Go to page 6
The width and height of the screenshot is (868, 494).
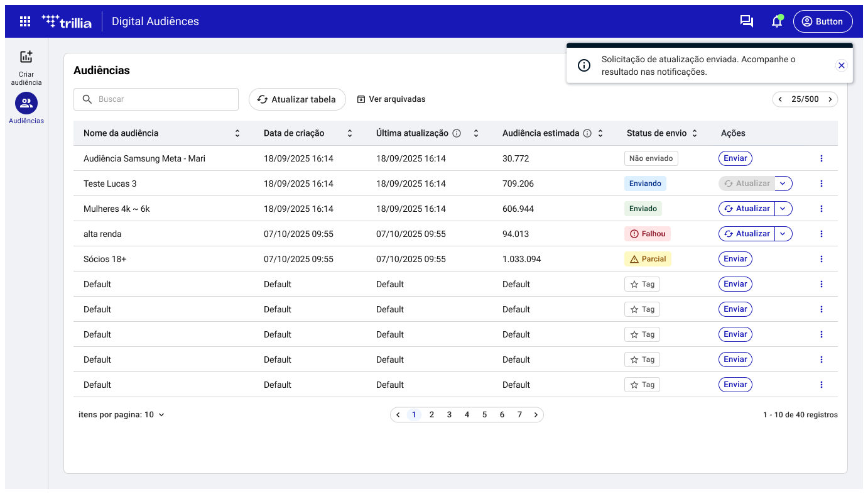coord(502,415)
